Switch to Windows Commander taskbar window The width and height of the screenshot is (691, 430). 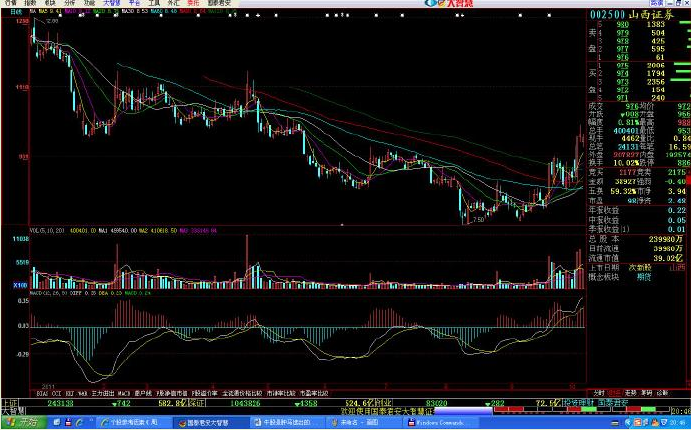(441, 423)
